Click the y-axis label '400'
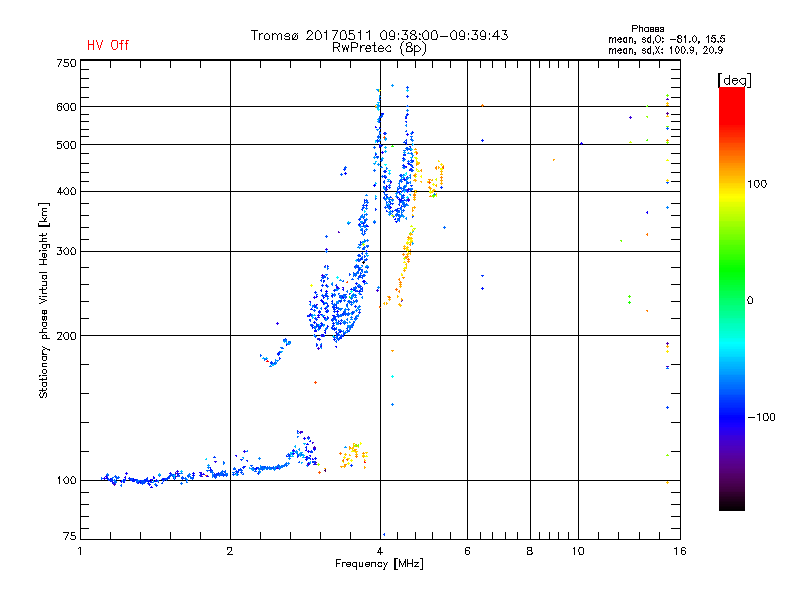800x600 pixels. pyautogui.click(x=66, y=191)
